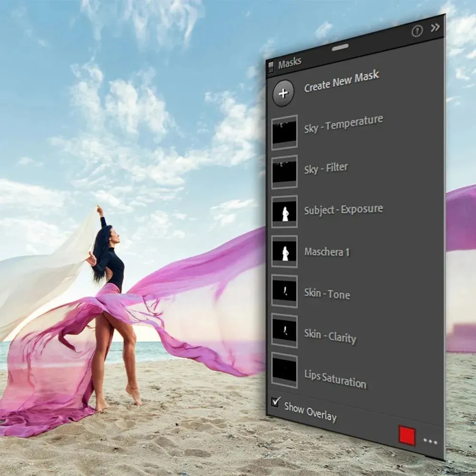Click the Create New Mask label
476x476 pixels.
[x=341, y=81]
